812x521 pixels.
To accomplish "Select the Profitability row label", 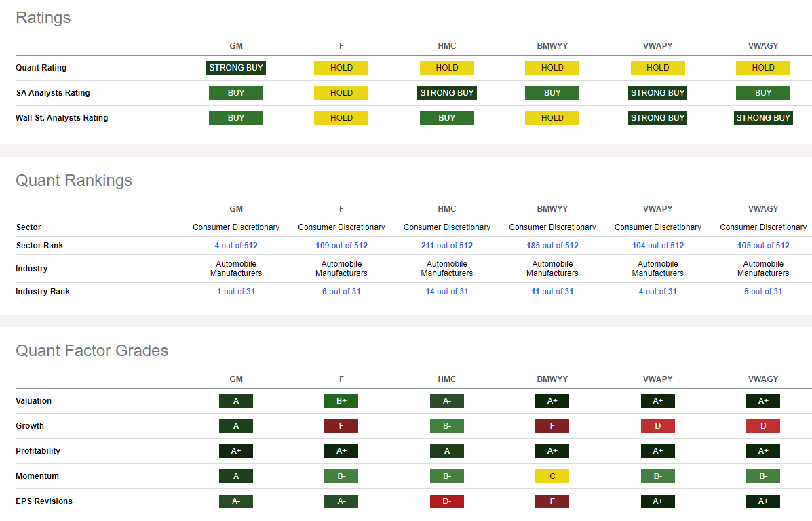I will coord(38,451).
